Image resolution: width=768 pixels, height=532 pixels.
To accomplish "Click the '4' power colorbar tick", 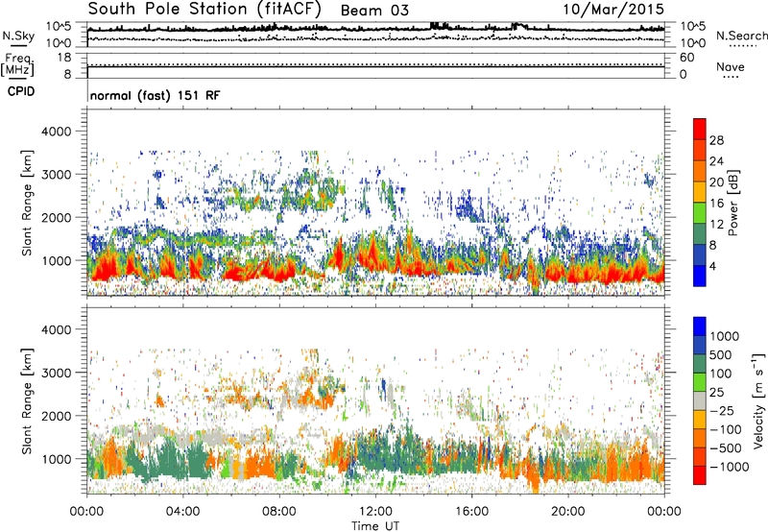I will (x=712, y=266).
